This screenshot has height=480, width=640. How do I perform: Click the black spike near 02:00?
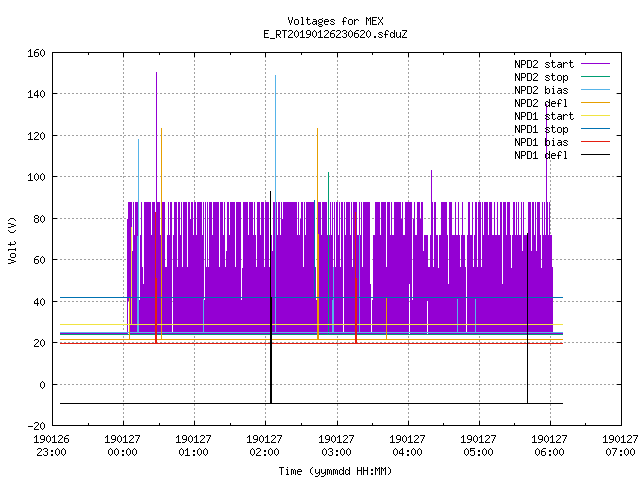coord(271,297)
